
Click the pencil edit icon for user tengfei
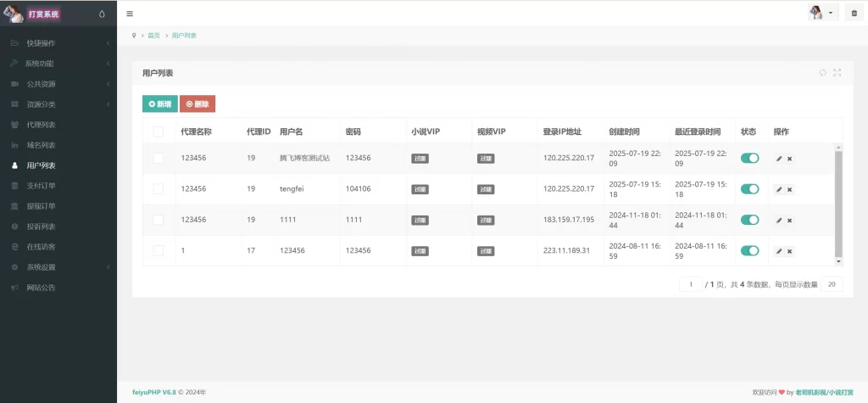779,189
